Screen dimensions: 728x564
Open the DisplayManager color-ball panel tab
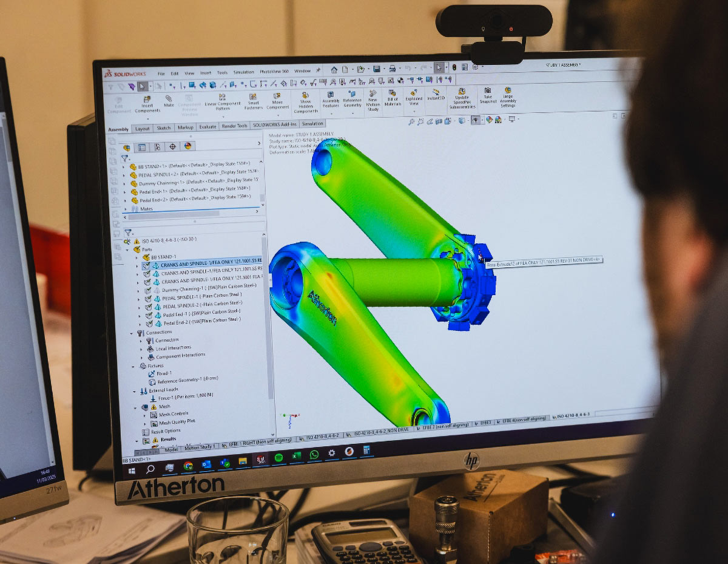187,146
